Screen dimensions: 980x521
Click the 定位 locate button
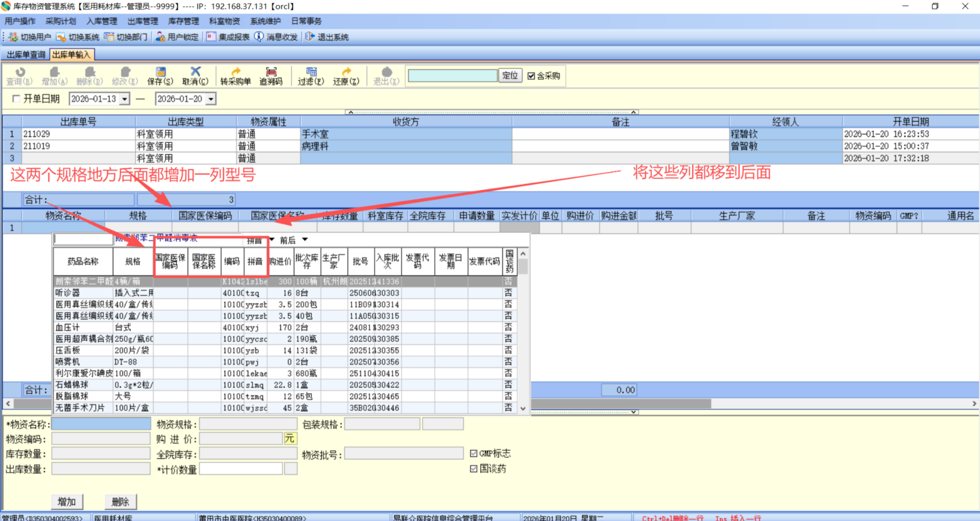point(510,76)
